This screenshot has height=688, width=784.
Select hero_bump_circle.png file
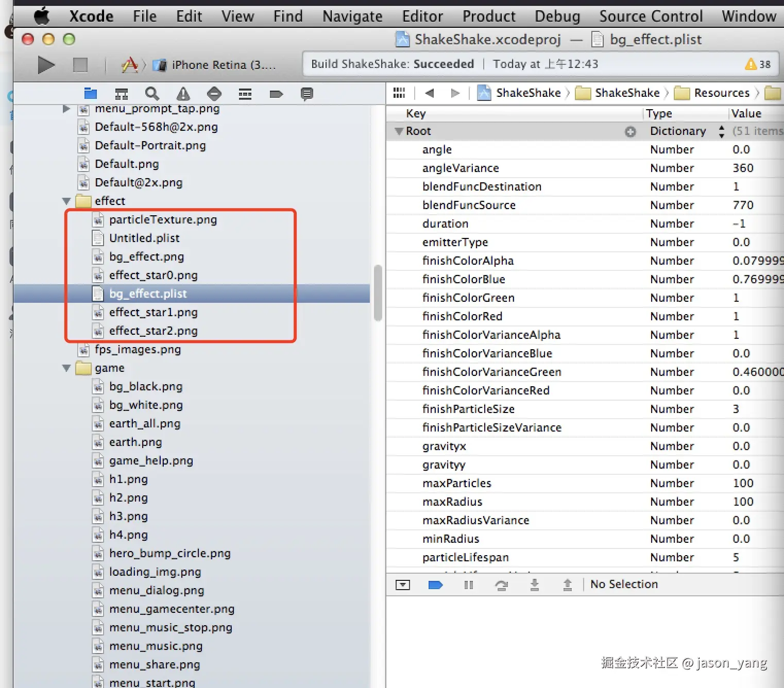coord(169,553)
